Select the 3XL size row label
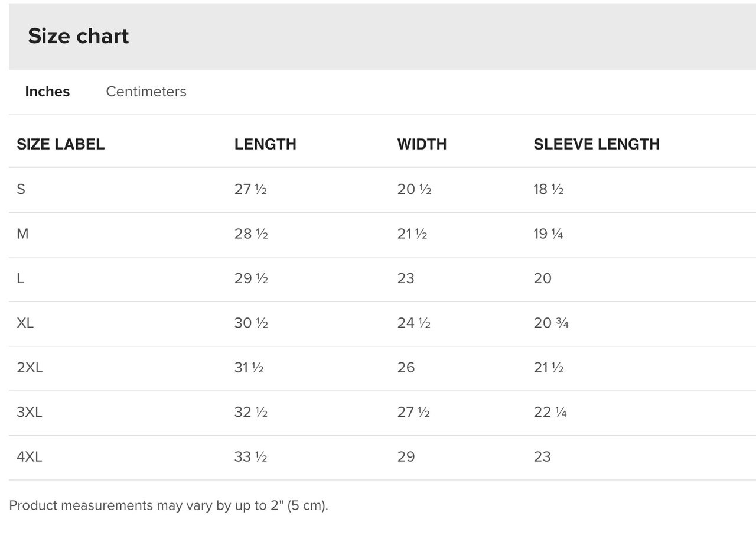The width and height of the screenshot is (756, 535). pos(30,412)
